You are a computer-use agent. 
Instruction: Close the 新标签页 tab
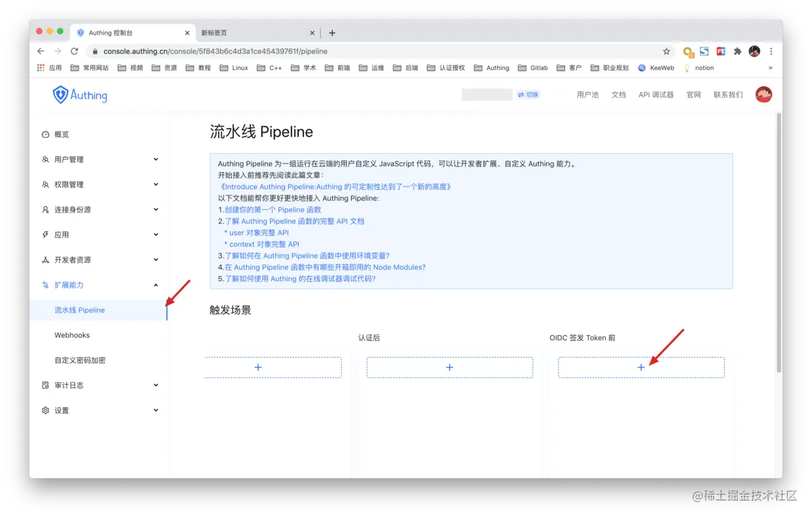pos(312,33)
